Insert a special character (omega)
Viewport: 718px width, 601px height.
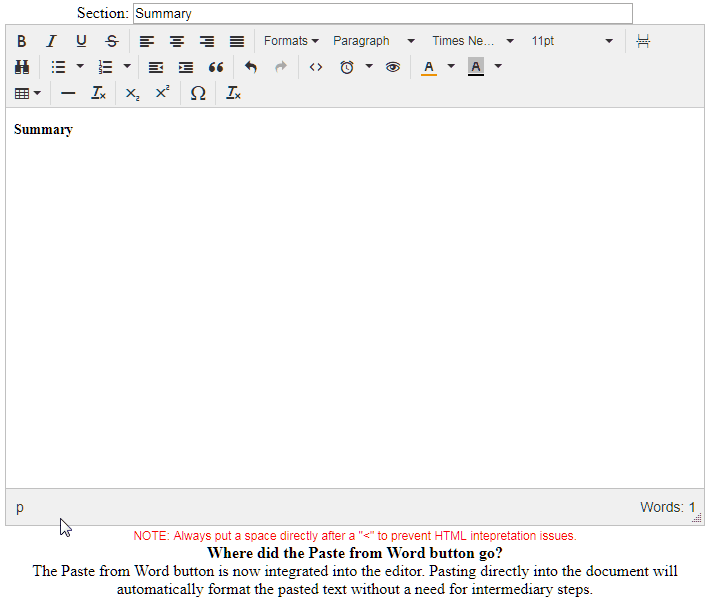(198, 93)
